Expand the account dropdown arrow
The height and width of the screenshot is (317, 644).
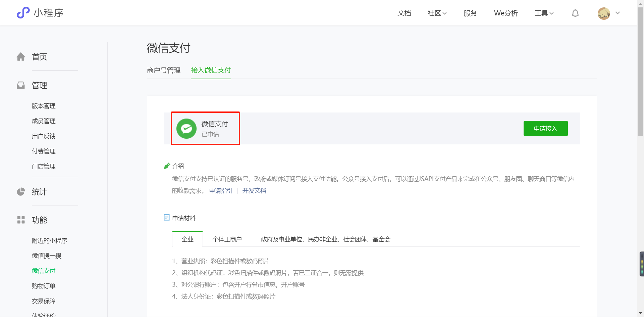[x=618, y=13]
